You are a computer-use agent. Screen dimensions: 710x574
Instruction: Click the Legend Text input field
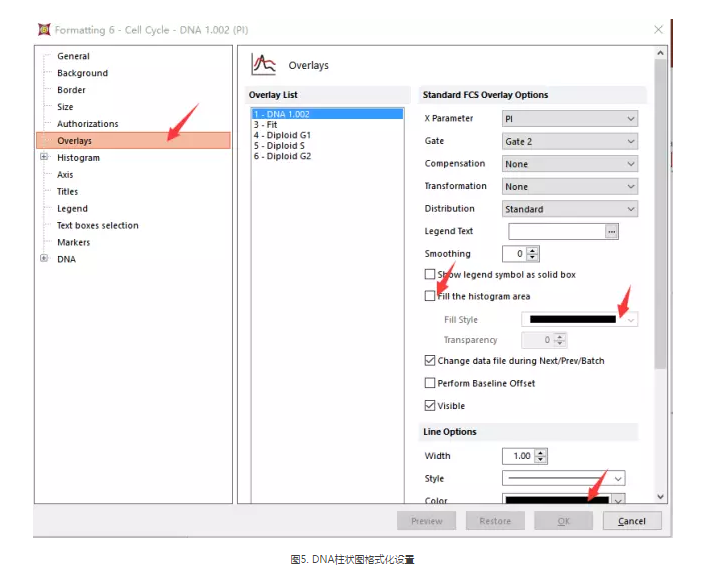[555, 232]
